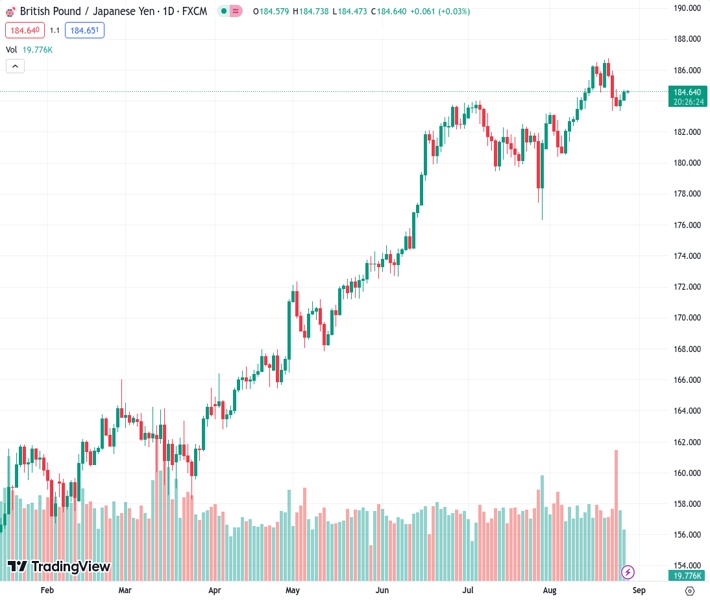Open chart settings via bottom-right gear icon
710x600 pixels.
click(x=690, y=591)
